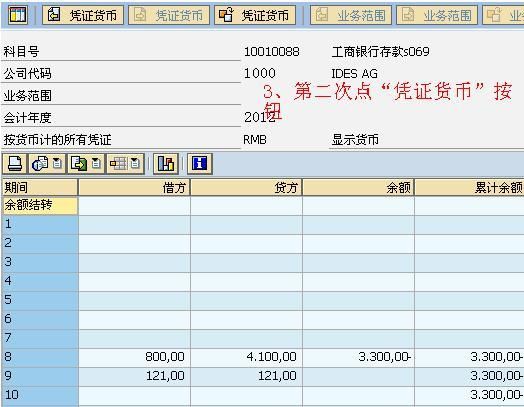Viewport: 524px width, 407px height.
Task: Click the 借方 column header
Action: point(134,187)
